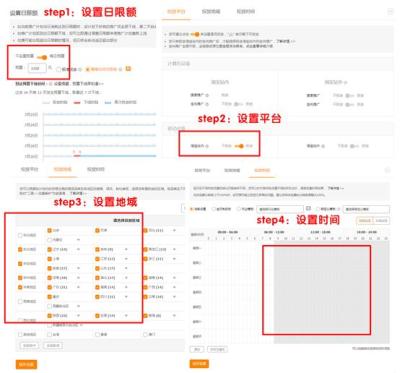Click the small icon between the two time template dropdowns
400x373 pixels.
point(308,208)
